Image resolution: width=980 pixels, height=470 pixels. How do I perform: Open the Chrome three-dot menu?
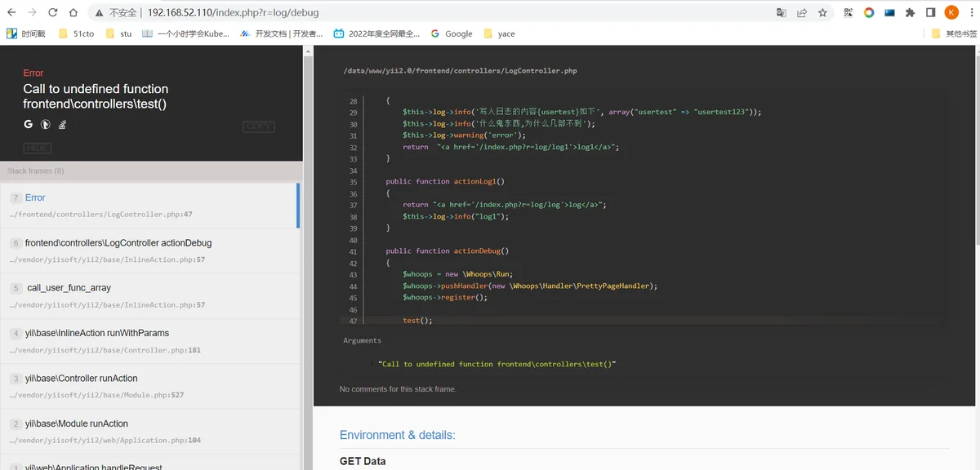click(970, 12)
